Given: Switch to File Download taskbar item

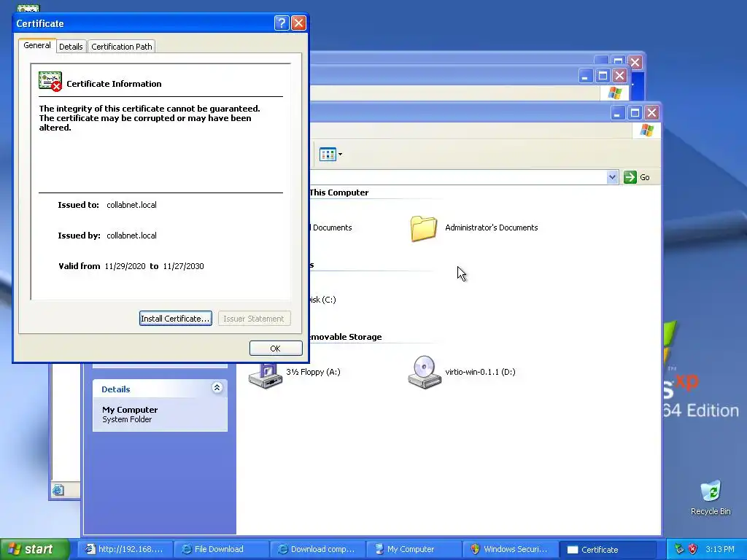Looking at the screenshot, I should click(221, 549).
